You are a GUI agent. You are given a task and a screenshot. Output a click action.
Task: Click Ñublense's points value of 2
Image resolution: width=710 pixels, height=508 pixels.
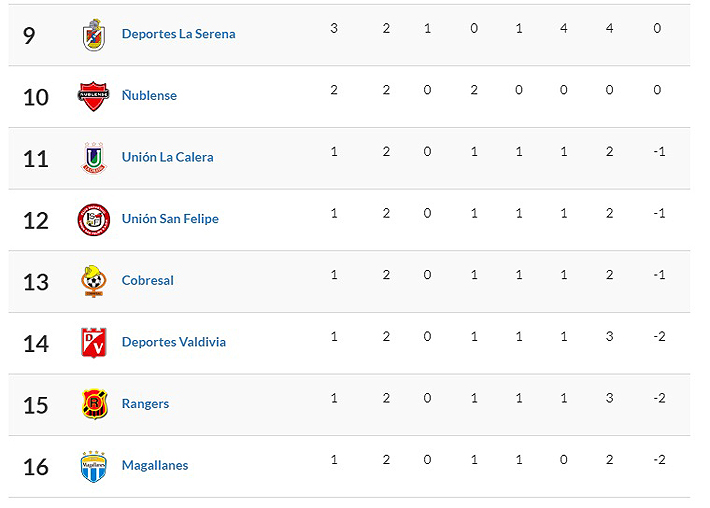(334, 90)
